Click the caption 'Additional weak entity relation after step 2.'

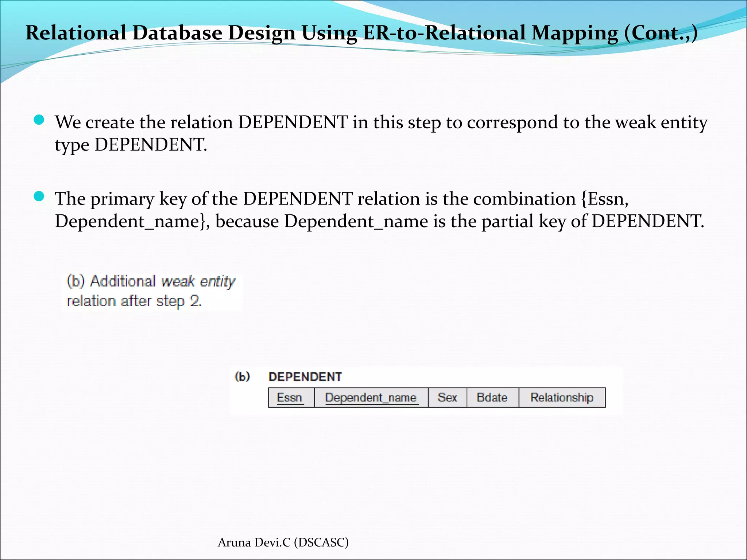click(x=151, y=291)
